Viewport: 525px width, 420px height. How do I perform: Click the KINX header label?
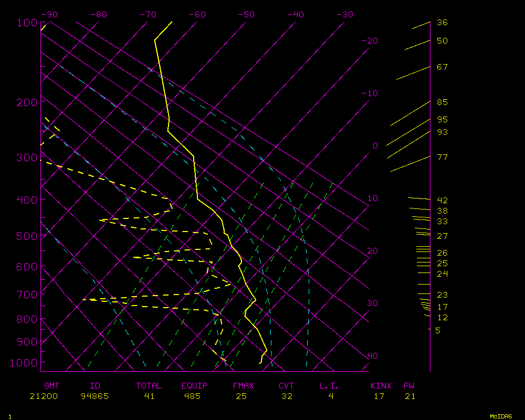[x=381, y=386]
